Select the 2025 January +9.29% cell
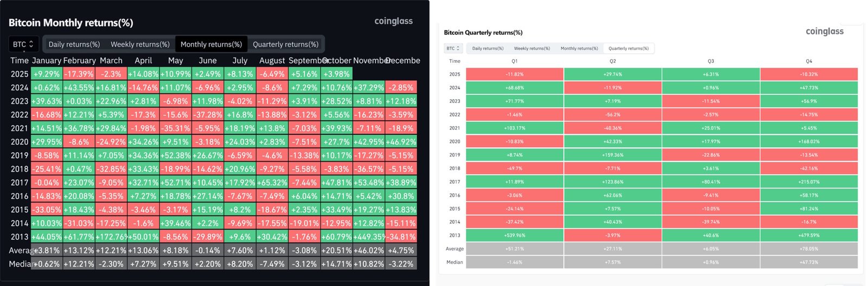The height and width of the screenshot is (286, 868). [47, 74]
